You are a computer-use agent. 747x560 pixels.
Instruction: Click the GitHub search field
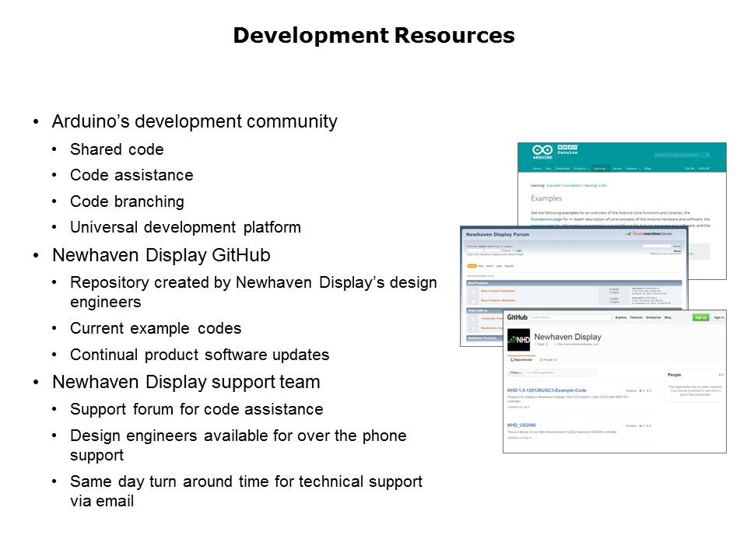pos(570,317)
